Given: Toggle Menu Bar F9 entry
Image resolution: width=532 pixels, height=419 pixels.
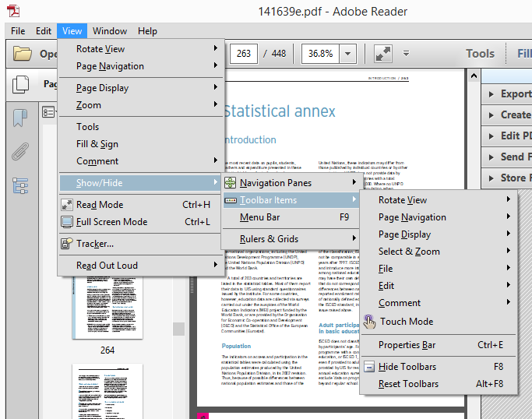Looking at the screenshot, I should [x=291, y=217].
